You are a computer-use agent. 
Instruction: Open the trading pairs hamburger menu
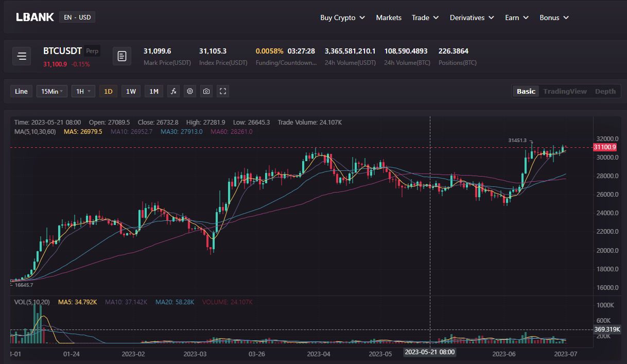click(x=22, y=56)
